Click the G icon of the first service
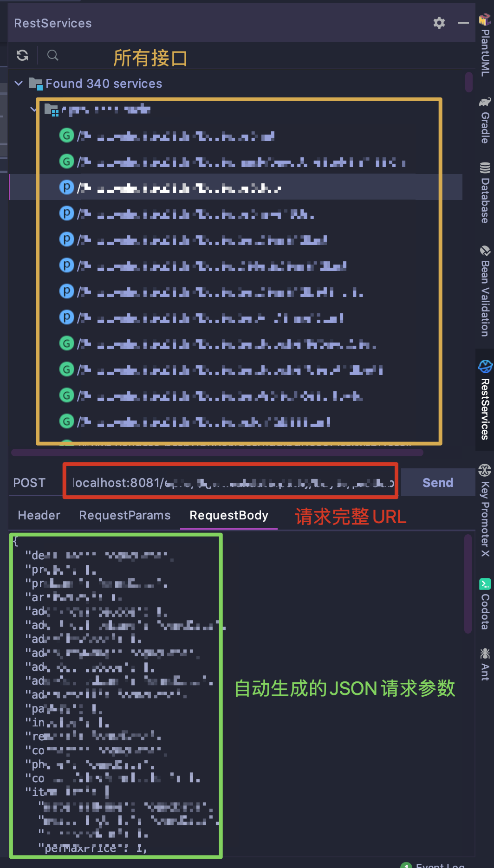Viewport: 494px width, 868px height. click(x=66, y=136)
